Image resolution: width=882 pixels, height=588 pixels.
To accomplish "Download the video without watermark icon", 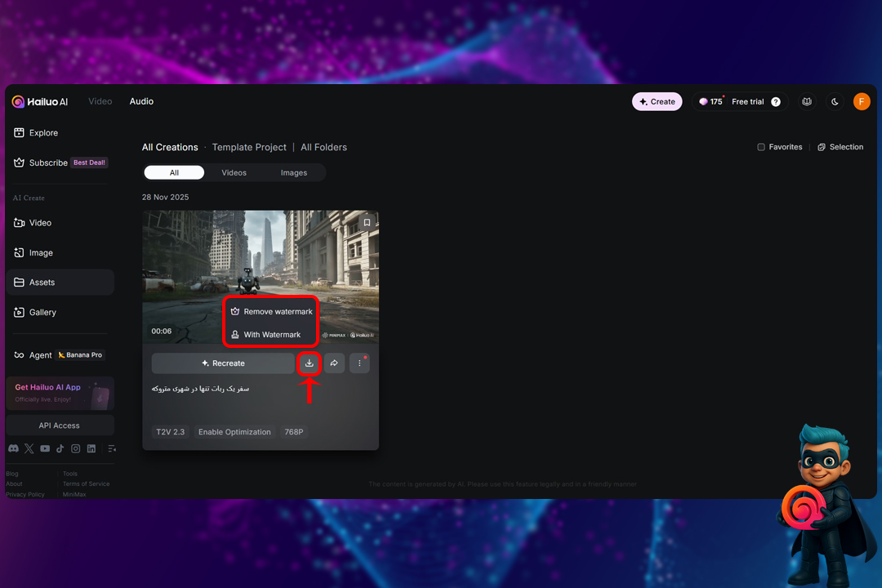I will tap(309, 363).
